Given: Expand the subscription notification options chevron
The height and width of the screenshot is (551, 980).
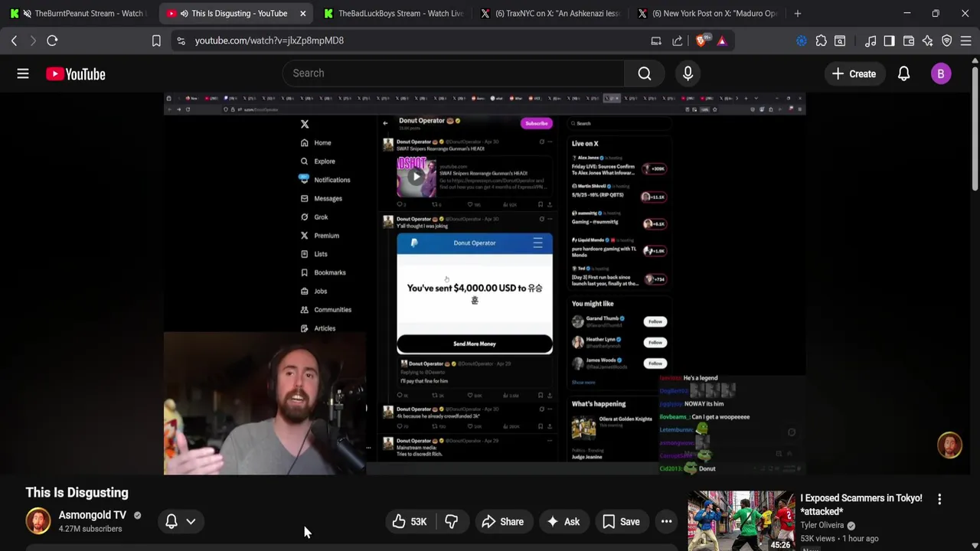Looking at the screenshot, I should point(191,522).
